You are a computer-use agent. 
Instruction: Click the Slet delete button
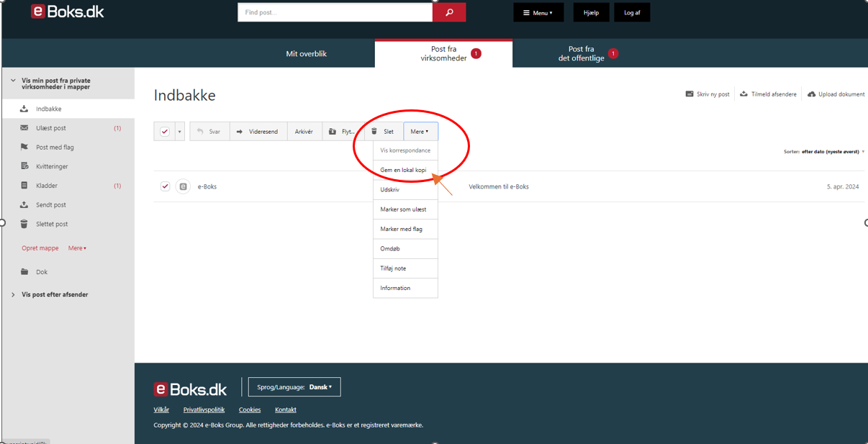coord(383,132)
